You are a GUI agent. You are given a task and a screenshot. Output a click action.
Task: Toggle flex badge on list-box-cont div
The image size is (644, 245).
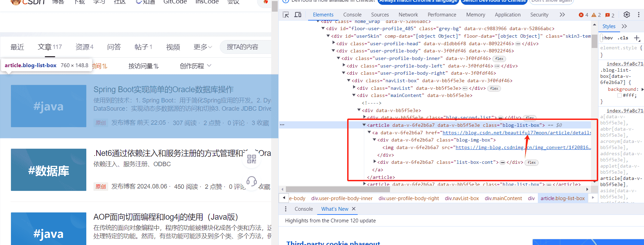(x=532, y=162)
